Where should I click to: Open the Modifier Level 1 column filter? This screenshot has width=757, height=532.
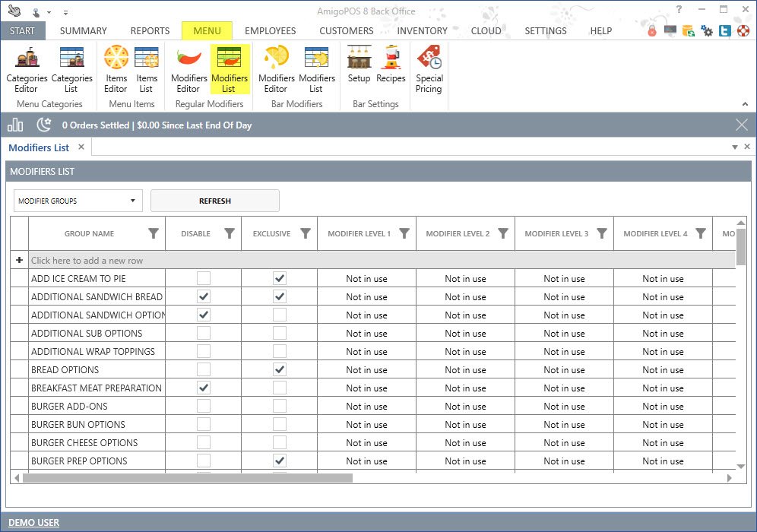point(404,234)
